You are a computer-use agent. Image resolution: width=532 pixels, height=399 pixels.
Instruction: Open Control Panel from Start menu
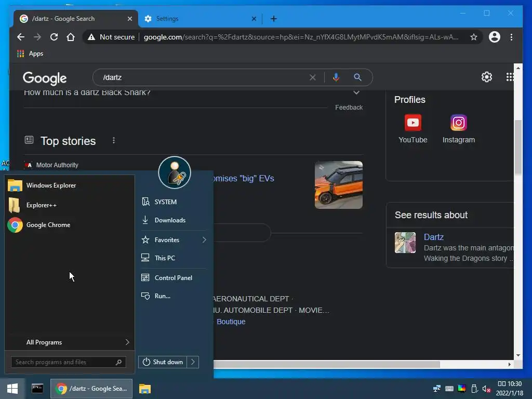click(174, 278)
